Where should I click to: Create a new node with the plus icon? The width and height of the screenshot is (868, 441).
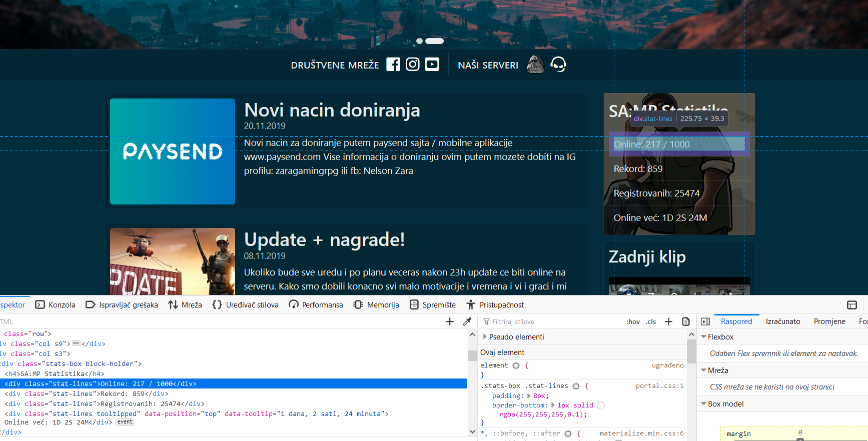point(449,321)
